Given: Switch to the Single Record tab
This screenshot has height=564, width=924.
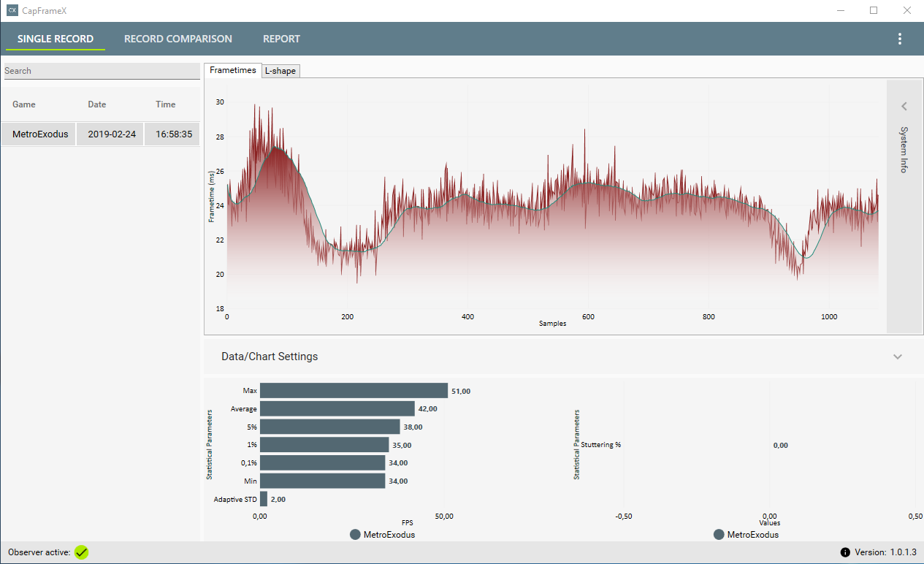Looking at the screenshot, I should pyautogui.click(x=56, y=39).
